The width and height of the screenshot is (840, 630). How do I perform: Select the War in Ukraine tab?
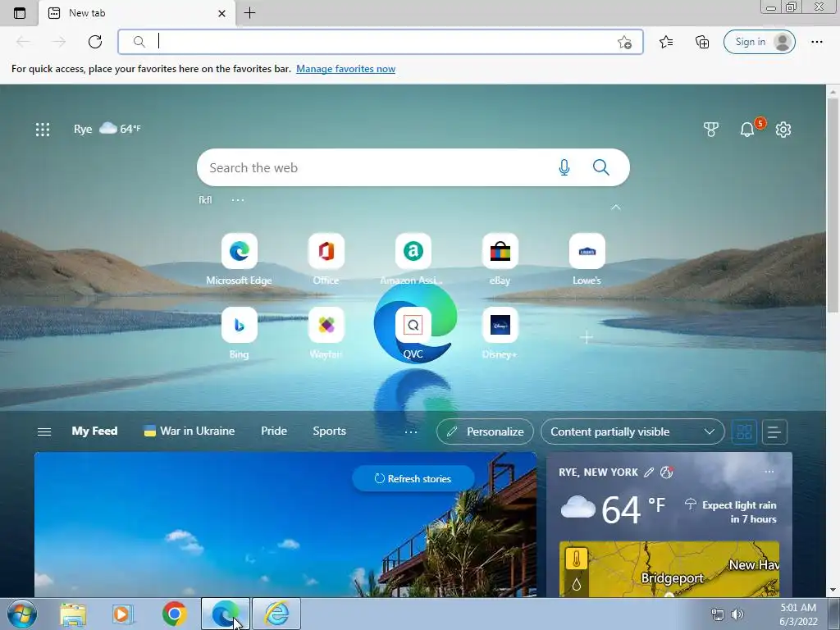pyautogui.click(x=189, y=431)
